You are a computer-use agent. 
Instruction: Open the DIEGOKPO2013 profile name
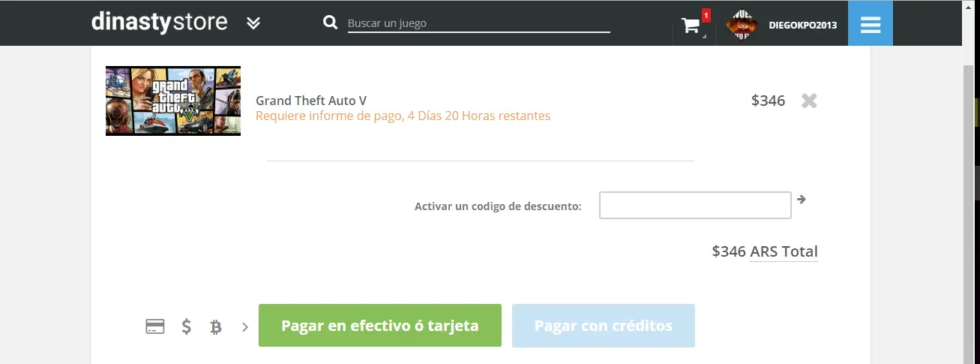[x=803, y=25]
